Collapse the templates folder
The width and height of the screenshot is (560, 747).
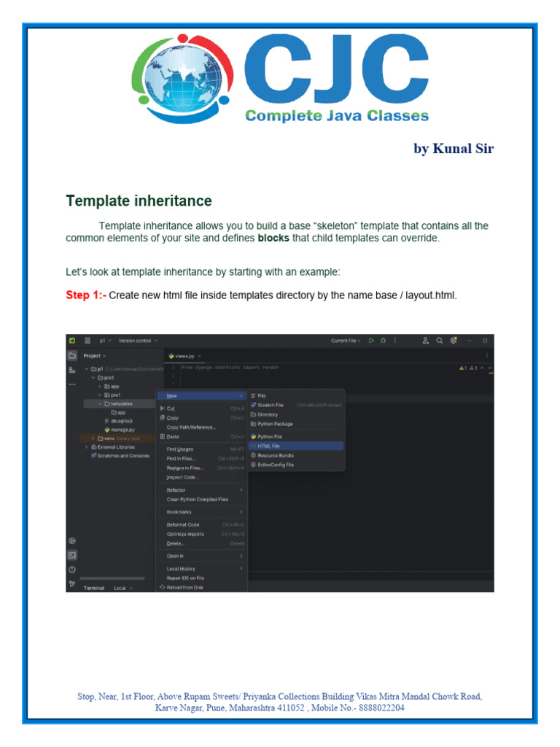[99, 404]
